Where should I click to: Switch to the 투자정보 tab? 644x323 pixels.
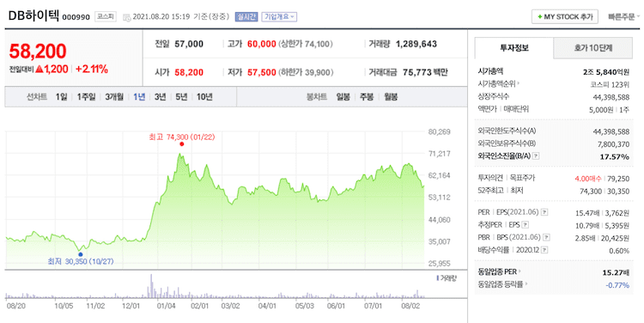coord(513,48)
